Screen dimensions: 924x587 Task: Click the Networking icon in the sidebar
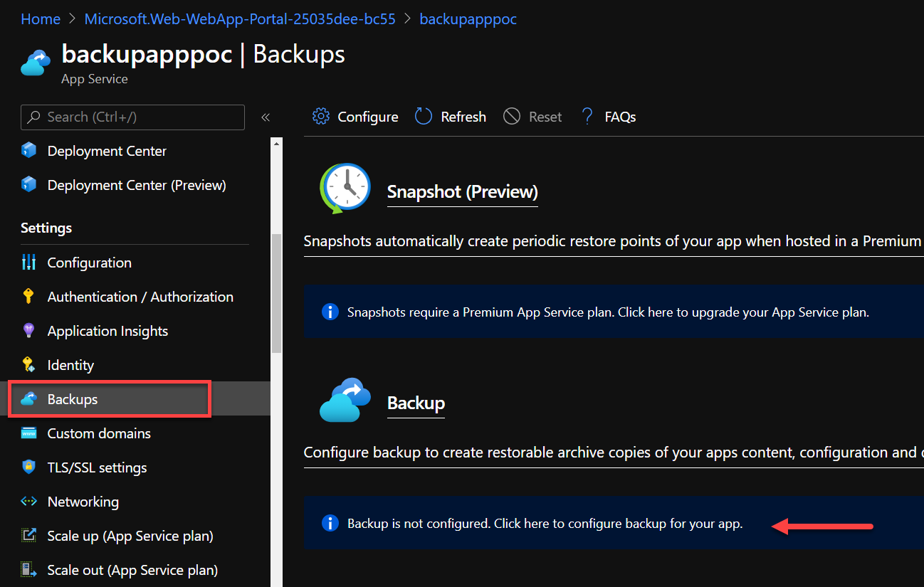(29, 502)
